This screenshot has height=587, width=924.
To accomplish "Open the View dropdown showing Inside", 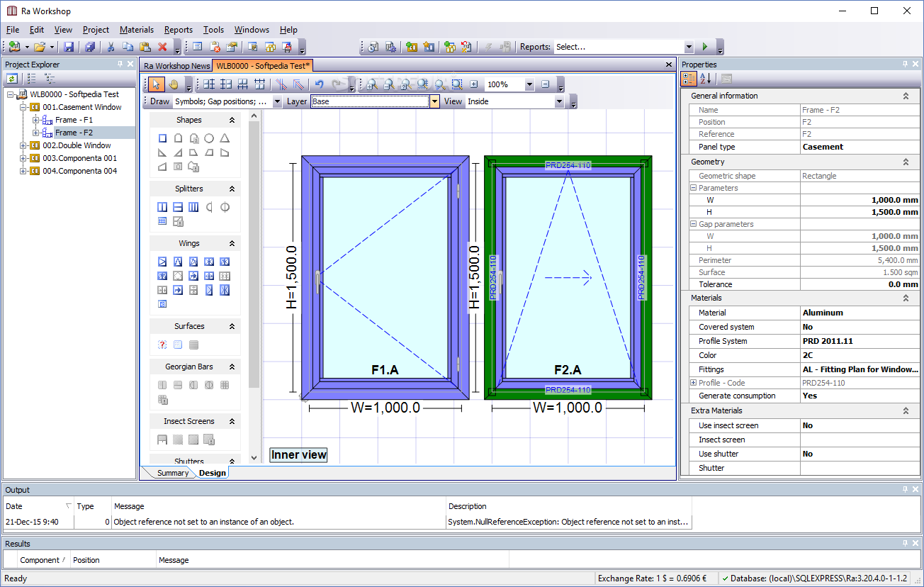I will (559, 101).
